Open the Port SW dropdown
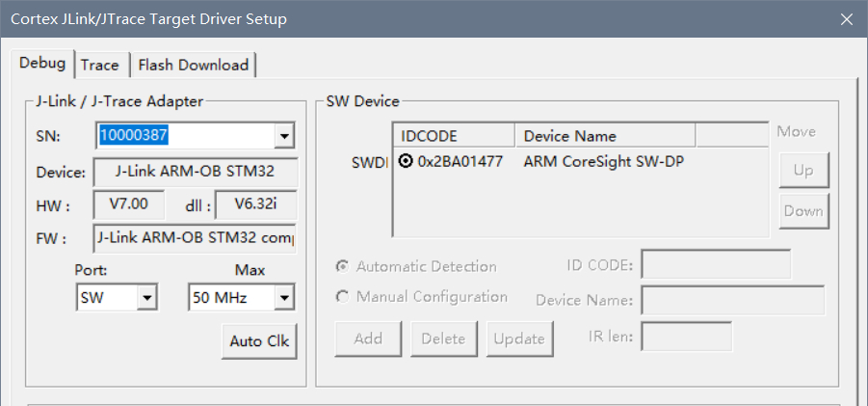868x406 pixels. pos(146,298)
